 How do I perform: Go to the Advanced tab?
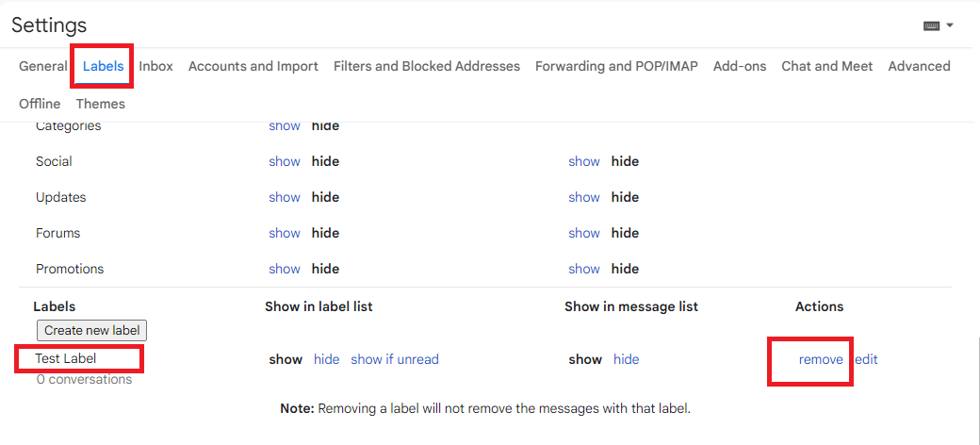(919, 66)
